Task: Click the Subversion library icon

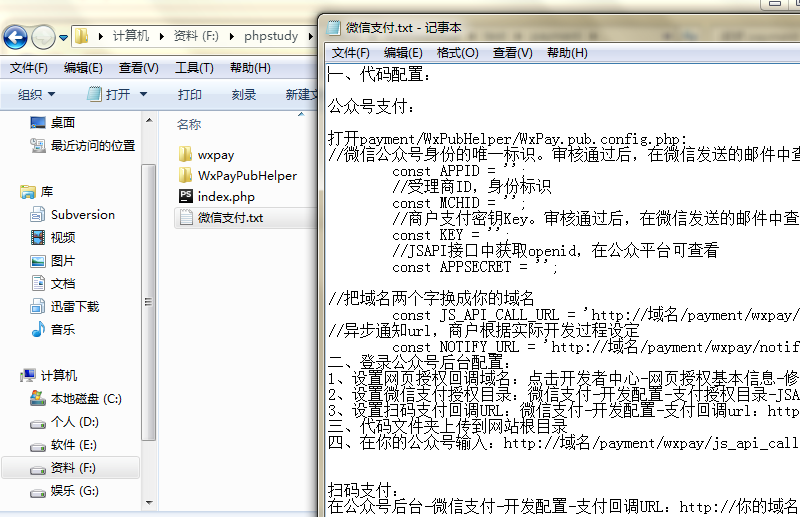Action: [x=38, y=214]
